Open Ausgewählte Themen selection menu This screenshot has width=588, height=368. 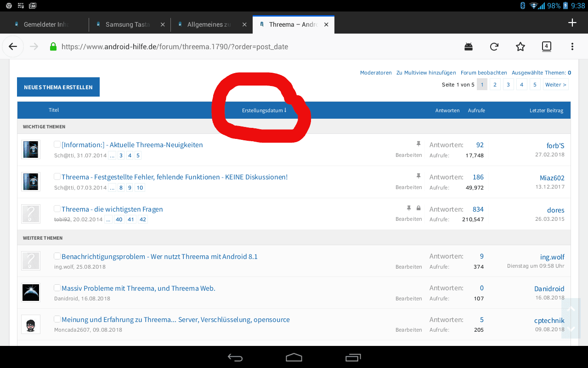pos(541,73)
